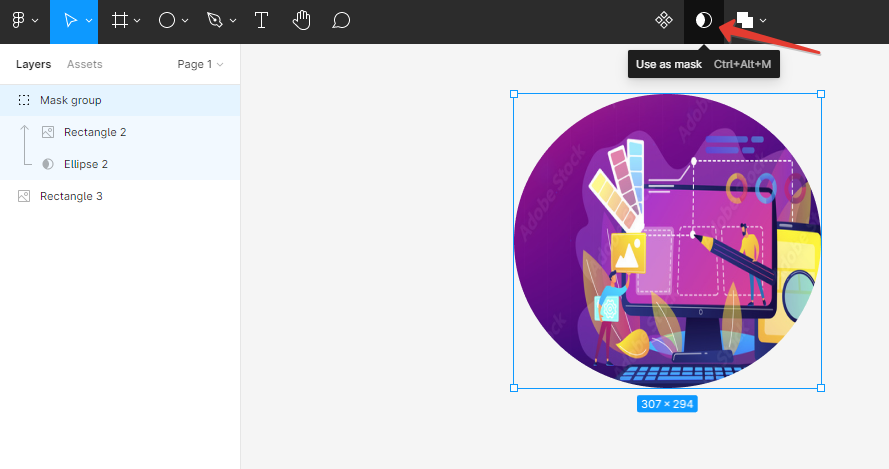This screenshot has height=469, width=889.
Task: Click the top-right selection handle
Action: 821,94
